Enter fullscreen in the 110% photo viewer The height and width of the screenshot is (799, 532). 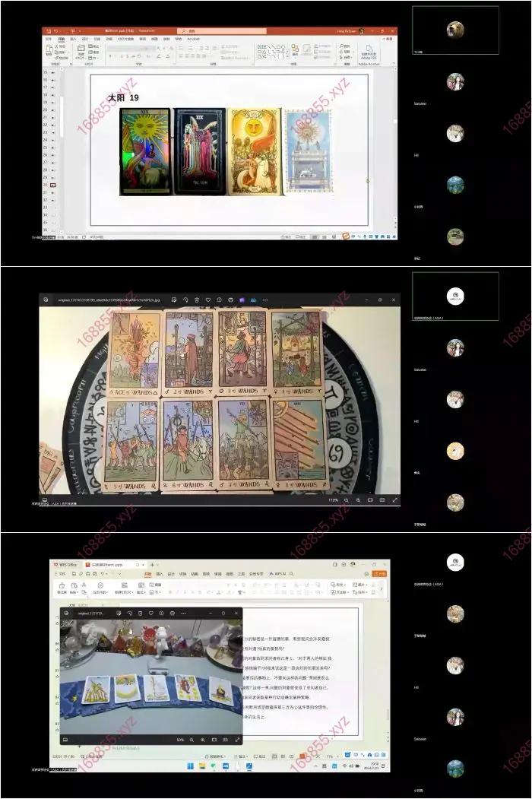coord(394,500)
